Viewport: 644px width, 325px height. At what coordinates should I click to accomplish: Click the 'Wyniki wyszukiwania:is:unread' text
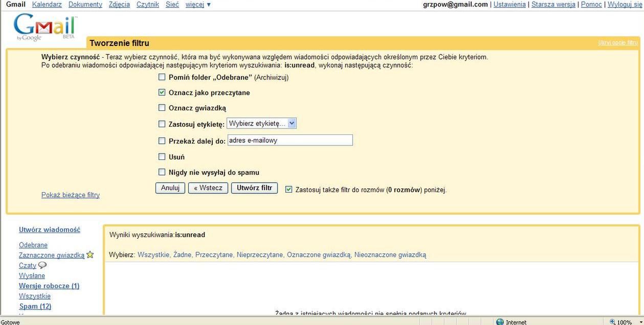click(157, 235)
